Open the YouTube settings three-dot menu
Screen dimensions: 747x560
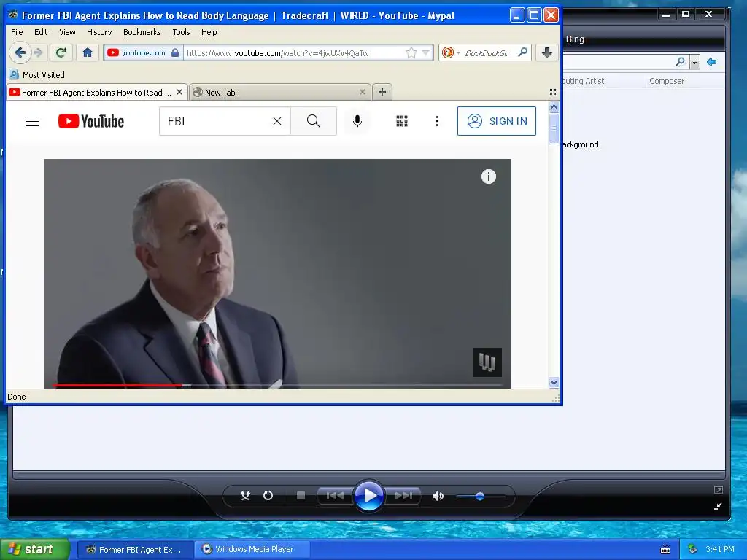437,122
